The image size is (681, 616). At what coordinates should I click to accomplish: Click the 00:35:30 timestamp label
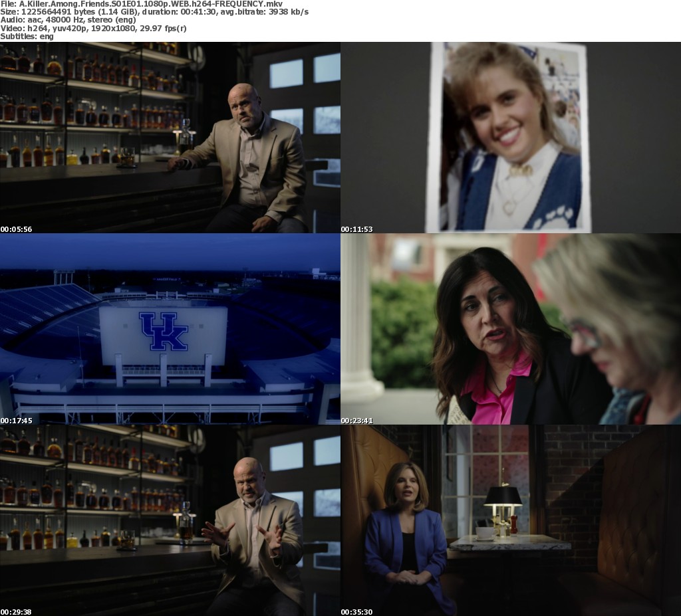click(356, 612)
